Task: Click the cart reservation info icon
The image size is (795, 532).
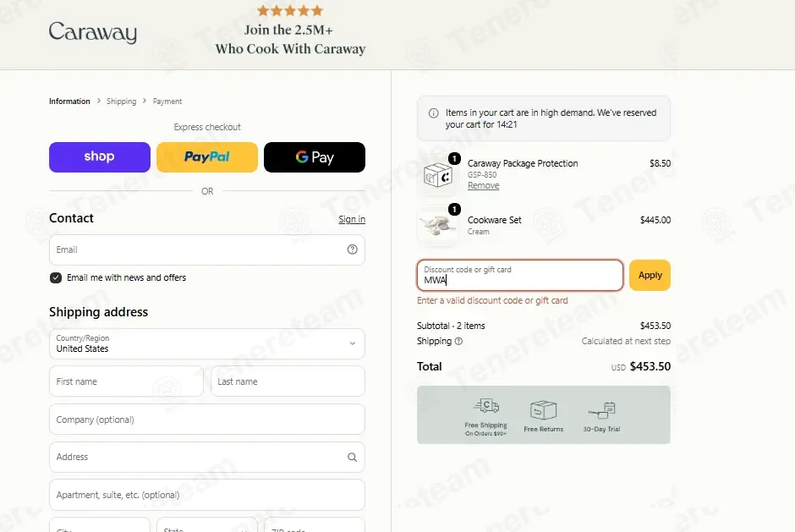Action: pos(434,113)
